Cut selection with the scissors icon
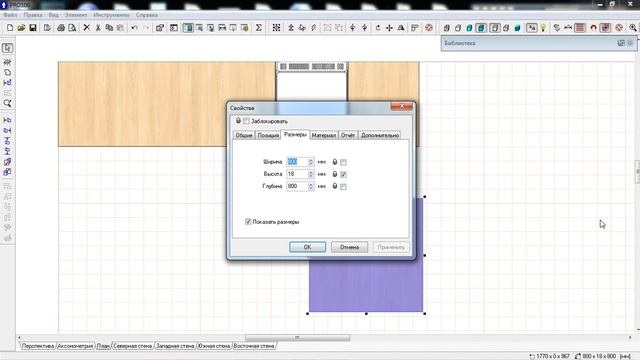The width and height of the screenshot is (640, 360). (98, 28)
